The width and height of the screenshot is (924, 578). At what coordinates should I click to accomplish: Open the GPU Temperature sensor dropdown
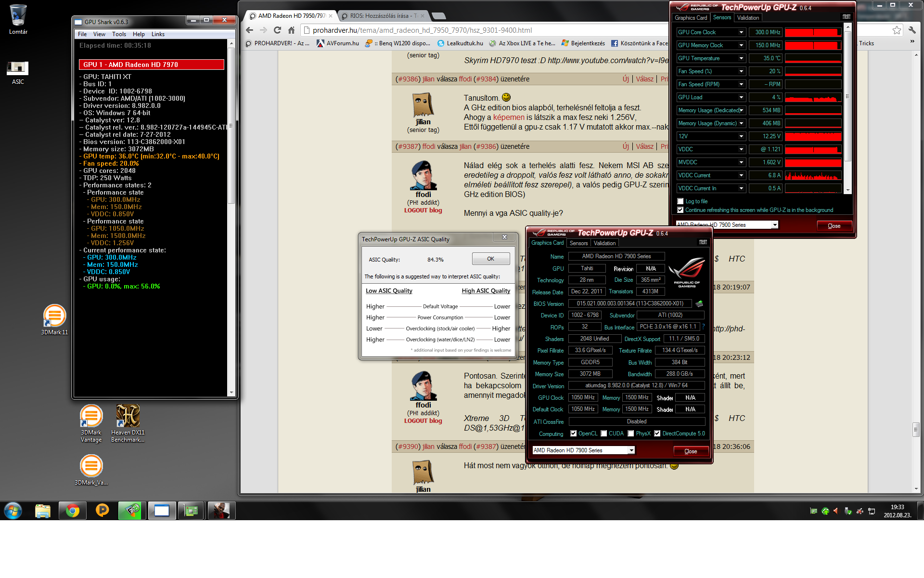pos(741,58)
